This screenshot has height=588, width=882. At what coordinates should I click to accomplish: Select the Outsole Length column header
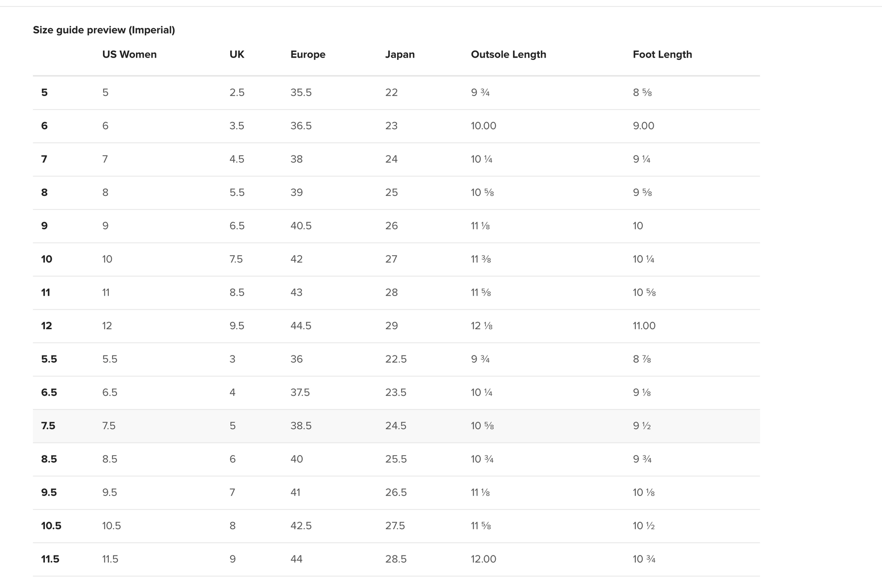point(508,54)
